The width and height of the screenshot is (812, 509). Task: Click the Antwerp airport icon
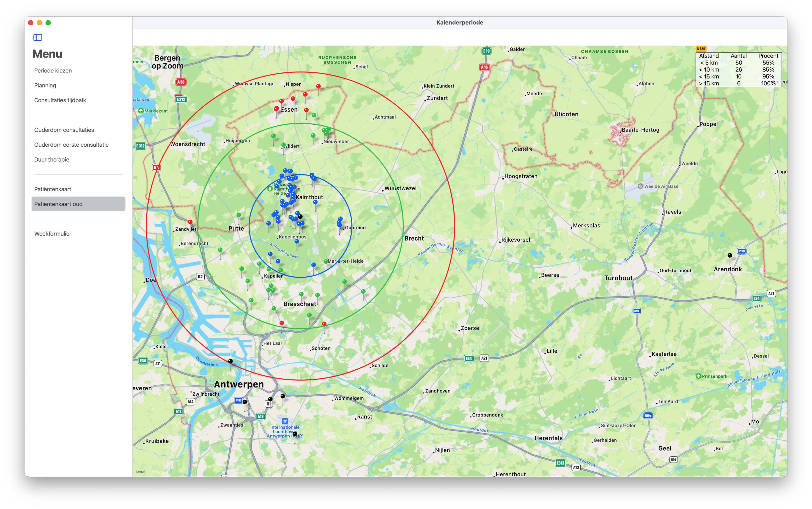point(285,421)
